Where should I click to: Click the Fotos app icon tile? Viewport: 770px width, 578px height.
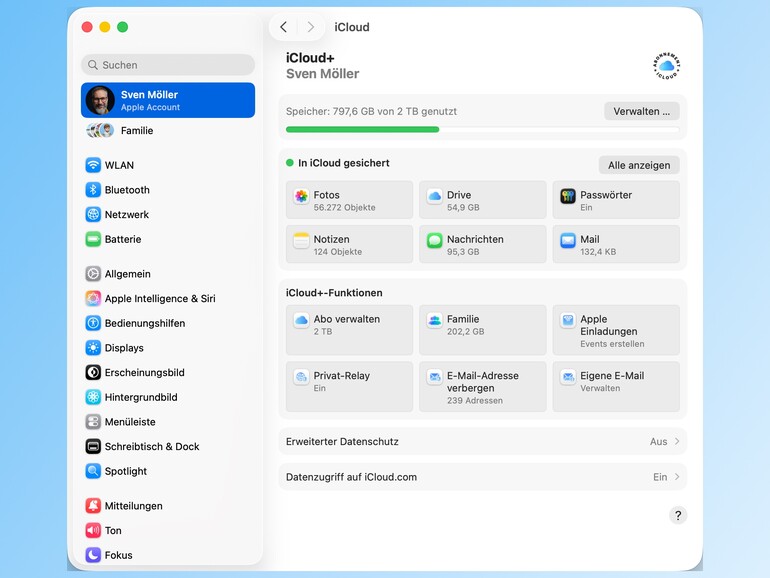coord(301,196)
